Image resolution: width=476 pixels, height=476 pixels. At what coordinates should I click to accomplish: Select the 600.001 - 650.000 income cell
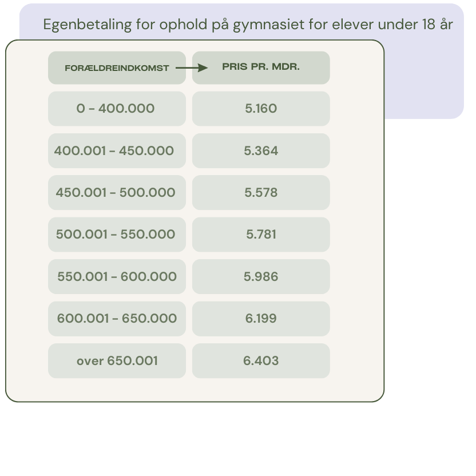[x=117, y=319]
